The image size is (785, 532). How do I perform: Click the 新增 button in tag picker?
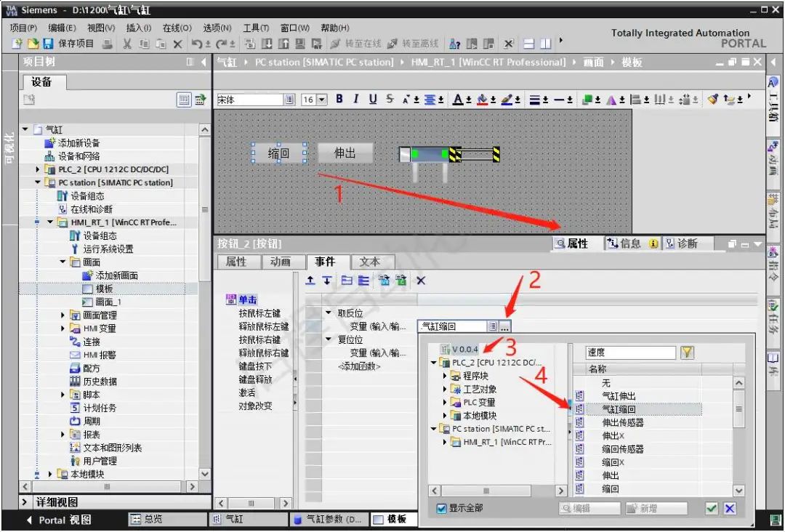[656, 509]
